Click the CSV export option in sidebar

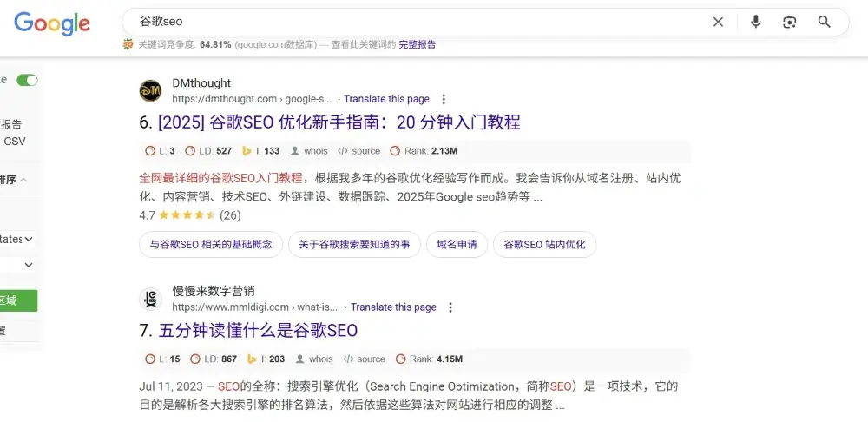coord(15,142)
